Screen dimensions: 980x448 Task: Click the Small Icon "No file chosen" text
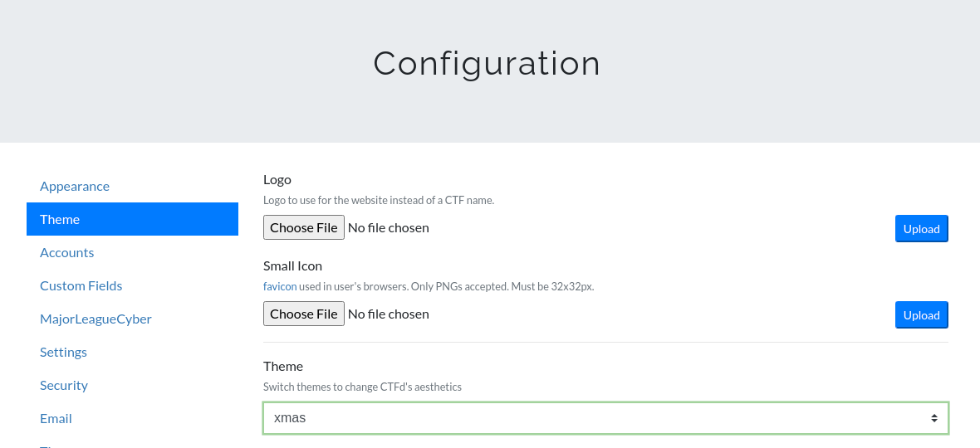[x=389, y=314]
